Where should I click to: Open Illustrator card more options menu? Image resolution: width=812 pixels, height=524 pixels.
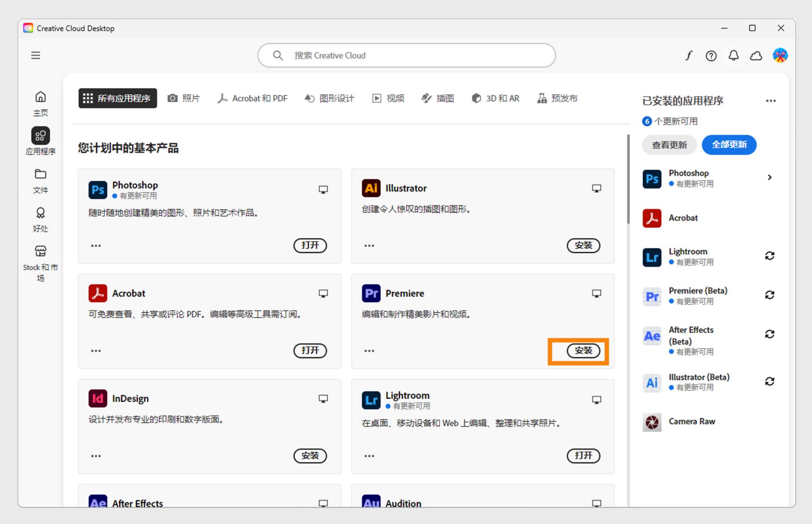[369, 246]
